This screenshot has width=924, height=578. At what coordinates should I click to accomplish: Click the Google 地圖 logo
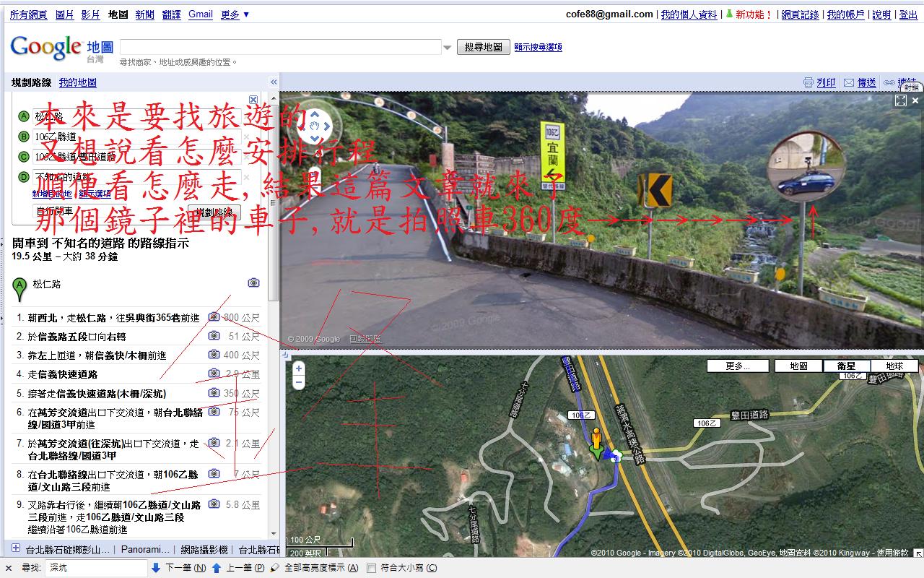pos(61,49)
